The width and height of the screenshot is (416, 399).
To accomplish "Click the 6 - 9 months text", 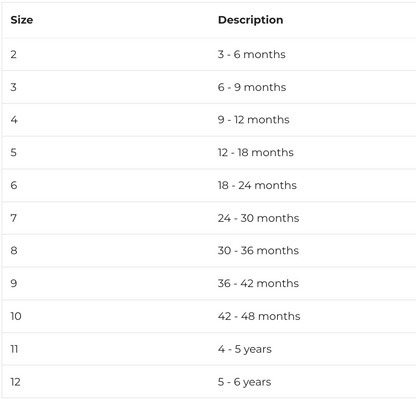I will pos(252,87).
